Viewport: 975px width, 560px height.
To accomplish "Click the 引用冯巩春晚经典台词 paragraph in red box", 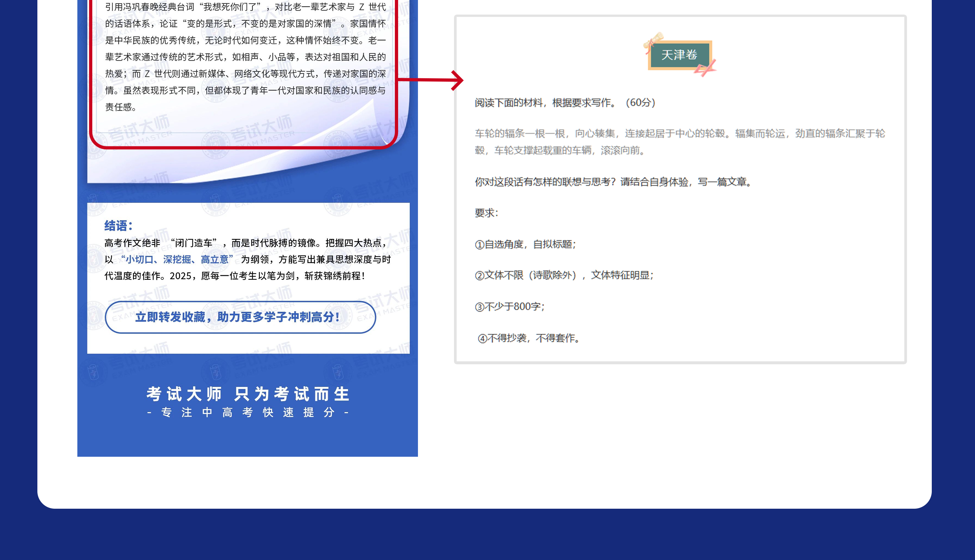I will click(x=245, y=57).
